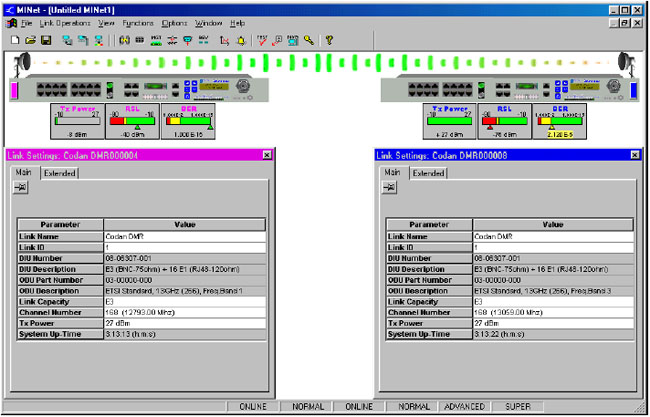650x417 pixels.
Task: Click the Open folder toolbar icon
Action: click(30, 40)
